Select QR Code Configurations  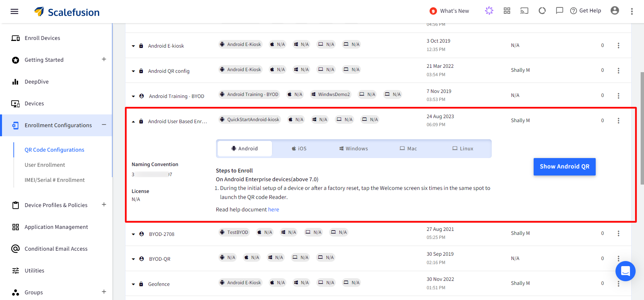click(x=54, y=150)
